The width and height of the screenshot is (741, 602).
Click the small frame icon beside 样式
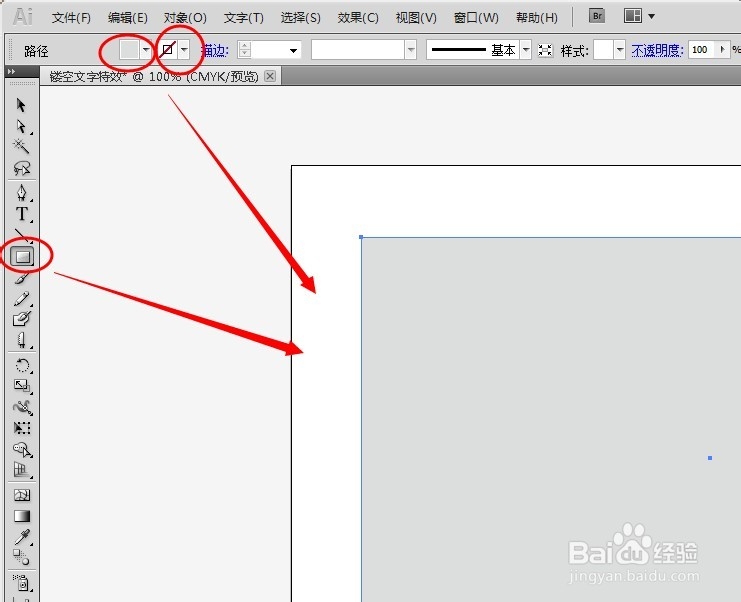click(x=545, y=50)
